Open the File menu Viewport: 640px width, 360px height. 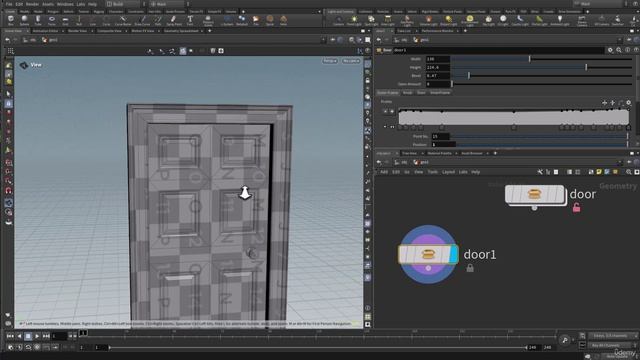pyautogui.click(x=9, y=4)
